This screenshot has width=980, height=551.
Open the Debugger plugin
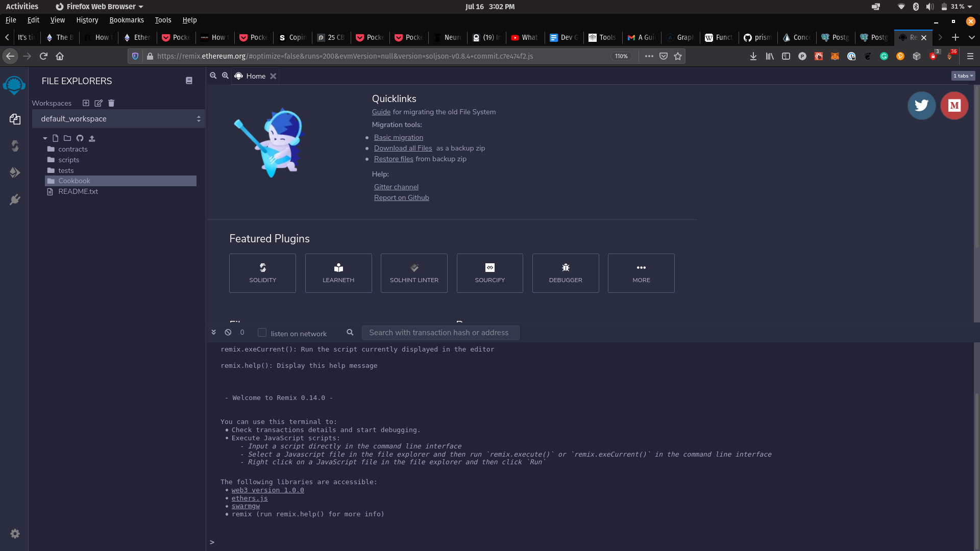click(x=566, y=273)
